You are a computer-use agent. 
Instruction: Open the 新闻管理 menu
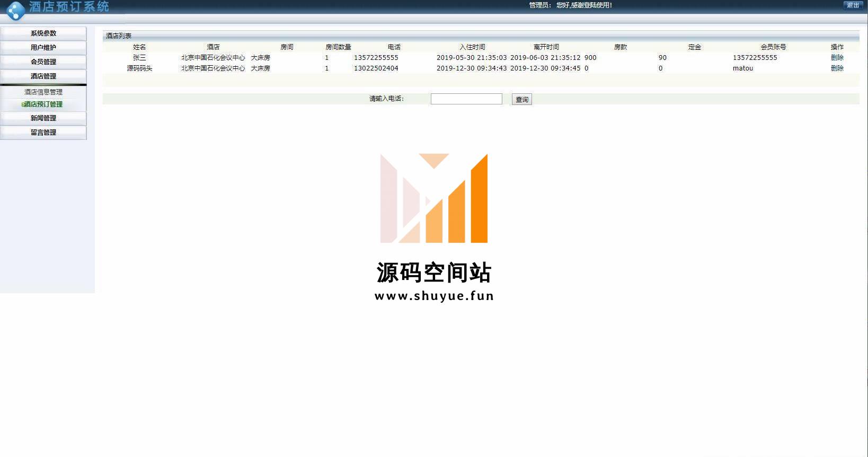pos(43,118)
